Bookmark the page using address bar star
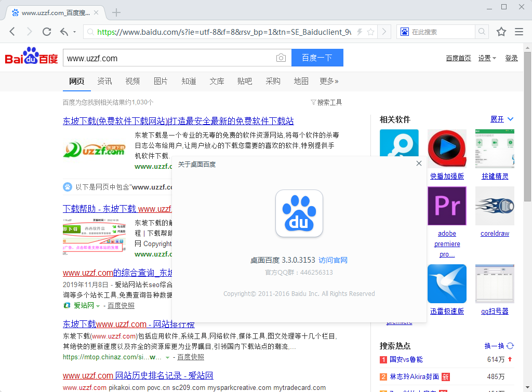532x392 pixels. [371, 32]
